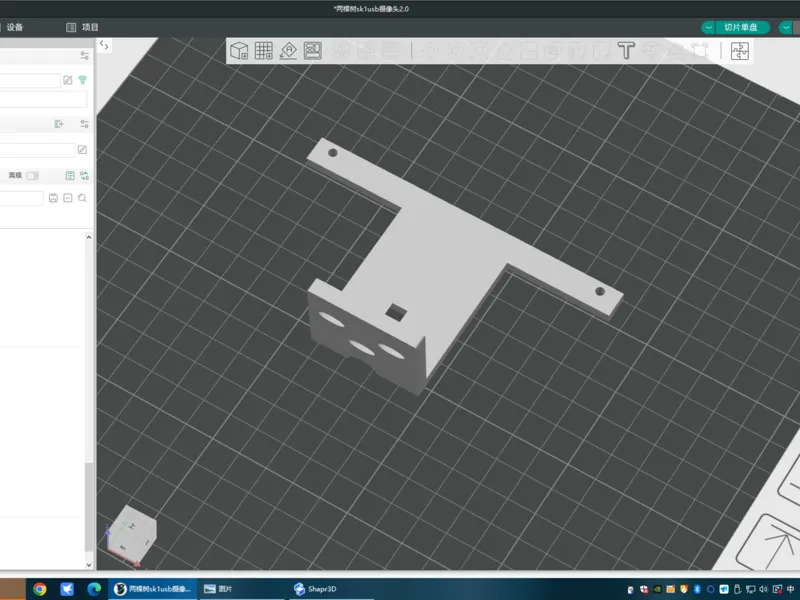
Task: Collapse the sidebar with the arrows icon
Action: (x=104, y=45)
